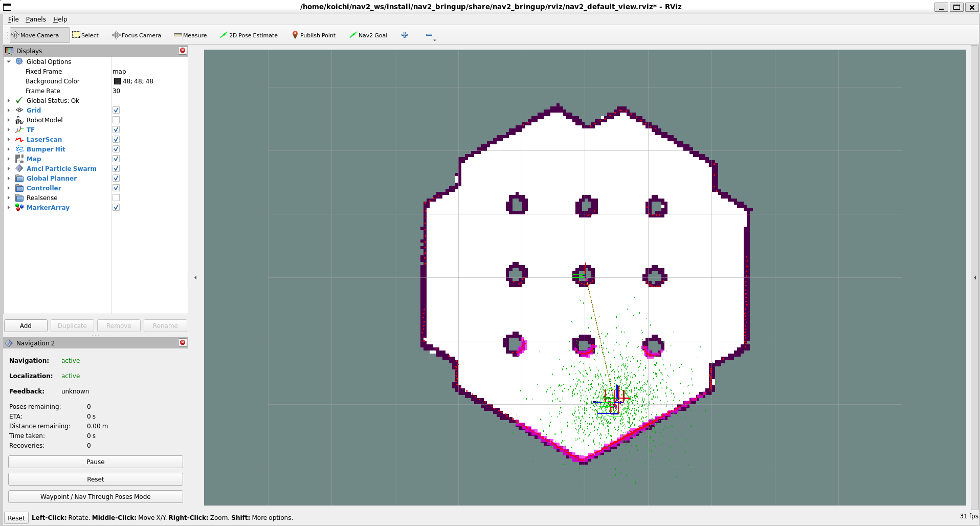Switch to Waypoint / Nav Through Poses Mode

pos(96,496)
